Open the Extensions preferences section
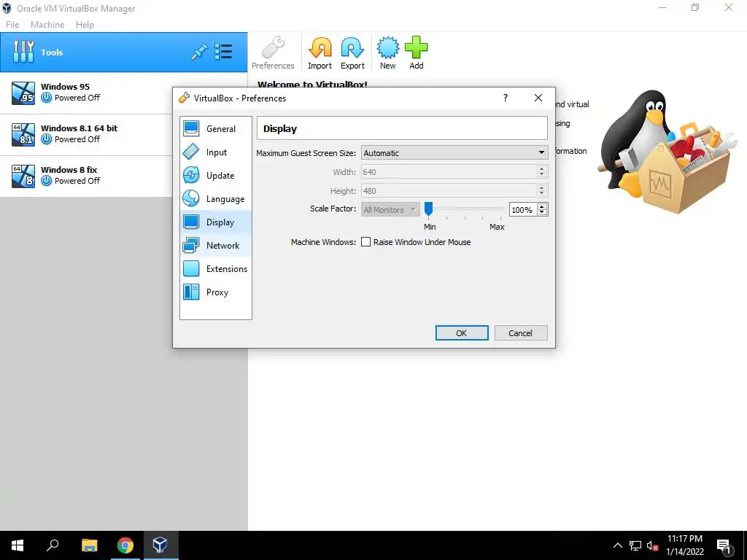Screen dimensions: 747x560 point(215,268)
